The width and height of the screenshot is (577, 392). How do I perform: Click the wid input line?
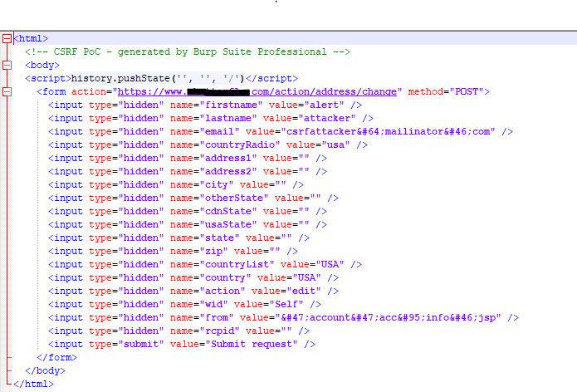click(x=185, y=304)
